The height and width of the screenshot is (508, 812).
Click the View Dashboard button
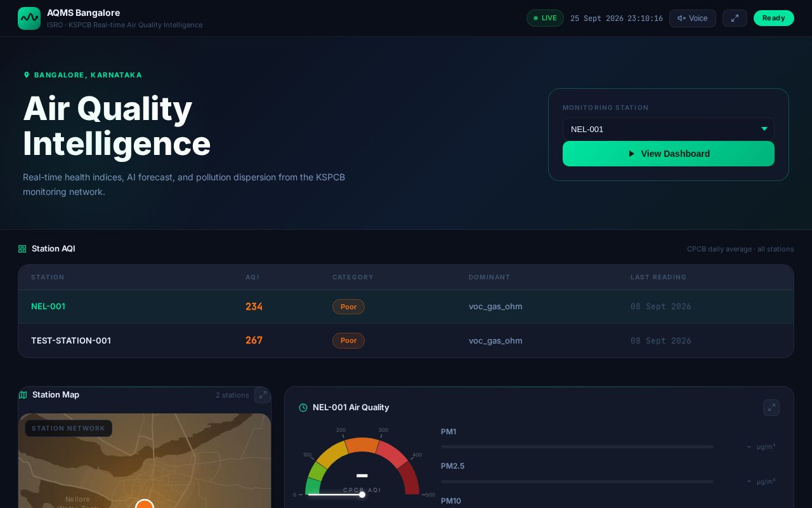669,154
